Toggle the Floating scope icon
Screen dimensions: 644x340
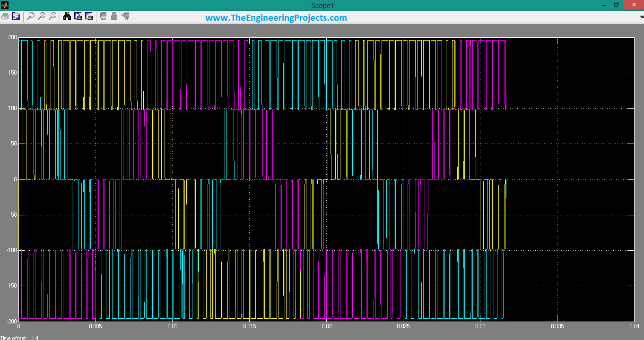click(104, 16)
